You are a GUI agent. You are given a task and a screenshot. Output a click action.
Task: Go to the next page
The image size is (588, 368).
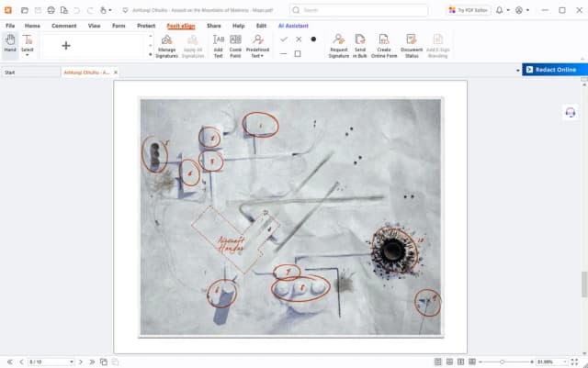(81, 362)
